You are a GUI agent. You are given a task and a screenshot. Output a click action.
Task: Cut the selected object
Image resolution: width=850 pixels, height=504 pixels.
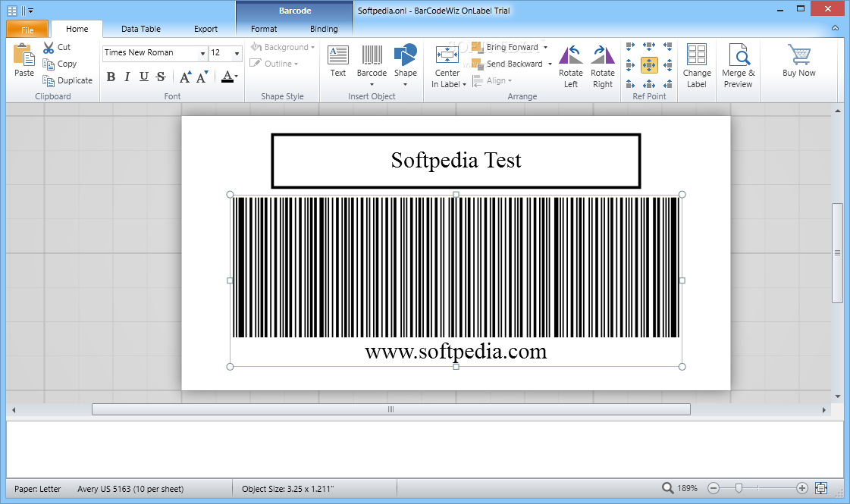point(57,47)
